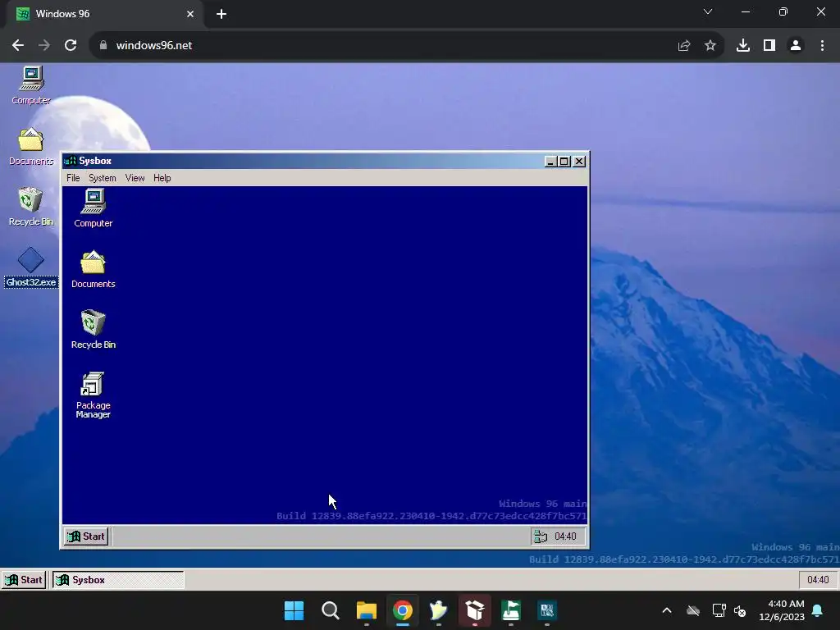The image size is (840, 630).
Task: Open Computer icon inside Sysbox window
Action: pyautogui.click(x=94, y=208)
